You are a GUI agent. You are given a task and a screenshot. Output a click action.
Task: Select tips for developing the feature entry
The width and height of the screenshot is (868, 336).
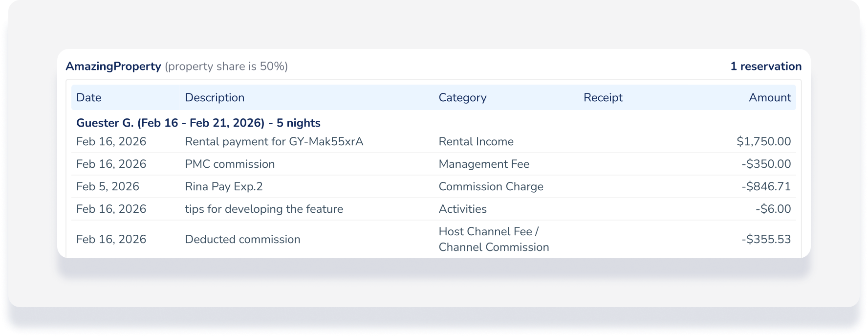pyautogui.click(x=264, y=209)
